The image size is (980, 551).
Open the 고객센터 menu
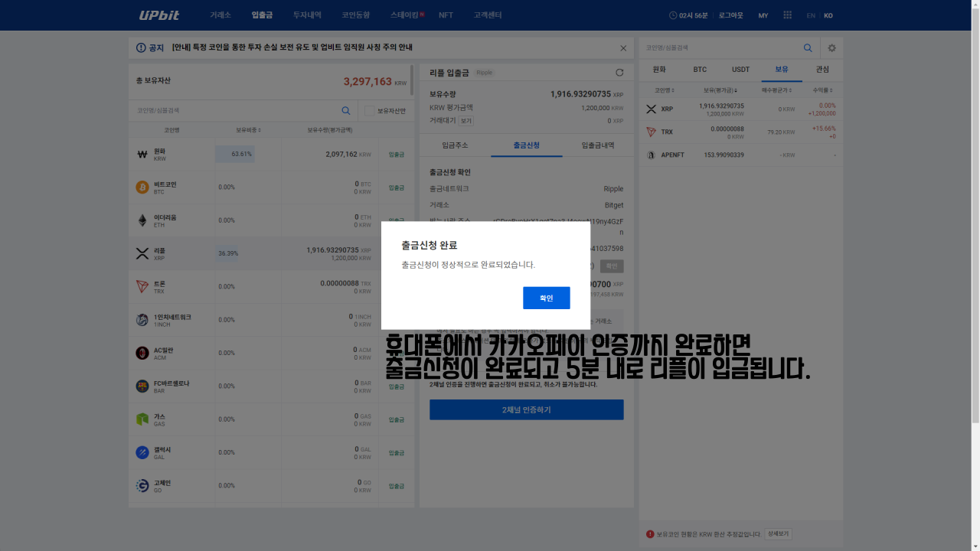point(488,15)
